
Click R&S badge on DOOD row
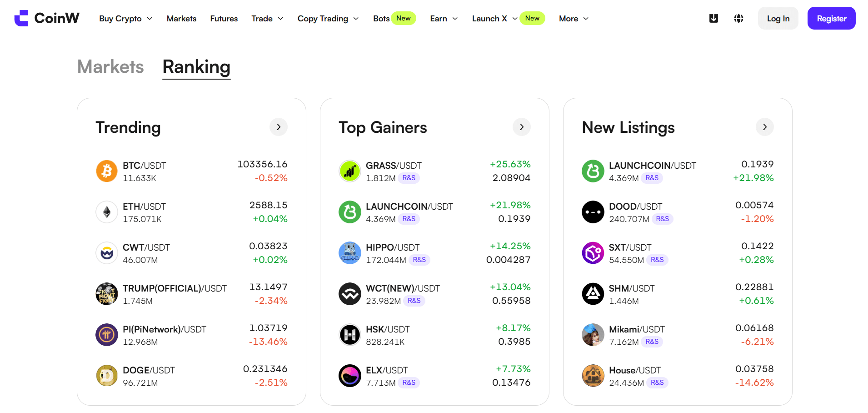(x=663, y=219)
